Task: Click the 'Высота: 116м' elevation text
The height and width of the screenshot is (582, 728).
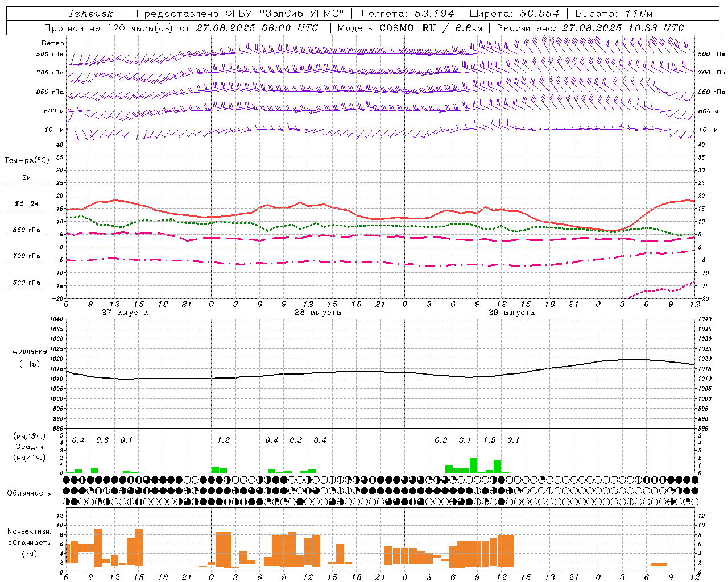Action: click(614, 14)
